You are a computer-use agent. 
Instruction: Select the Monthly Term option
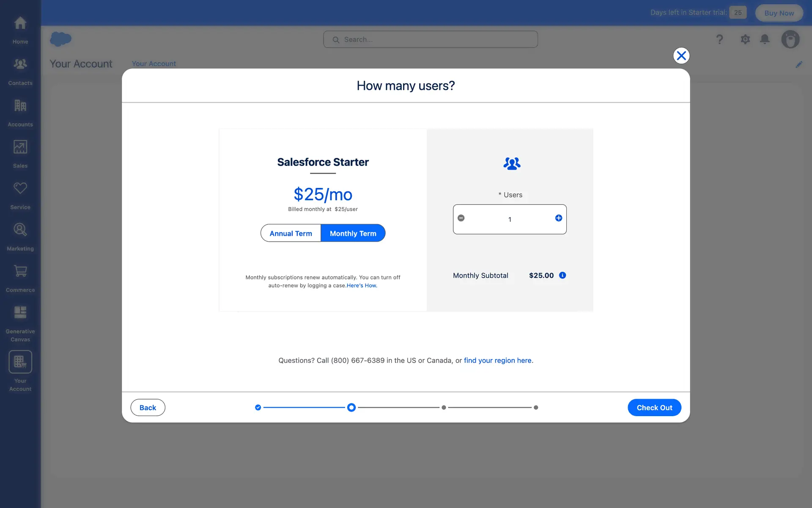coord(353,233)
